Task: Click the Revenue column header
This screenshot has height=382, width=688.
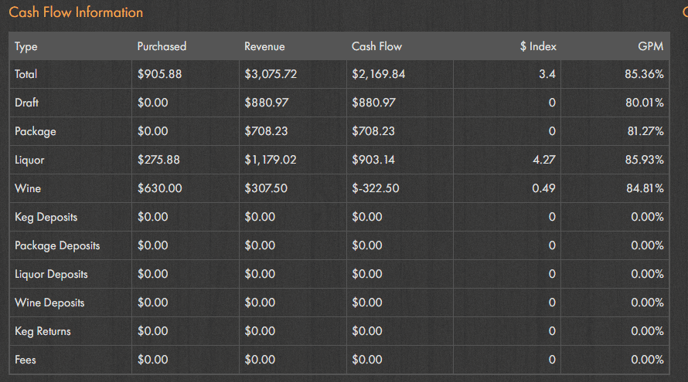Action: click(x=264, y=46)
